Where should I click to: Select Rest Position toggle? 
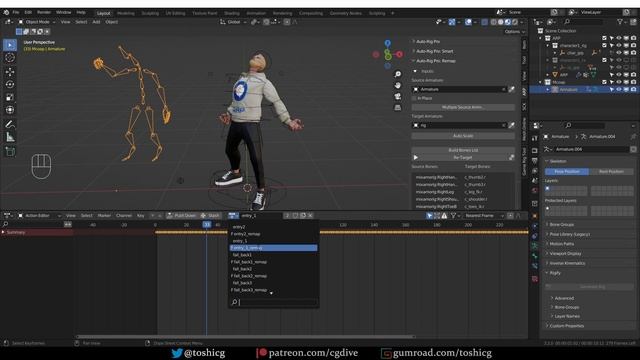[x=611, y=172]
